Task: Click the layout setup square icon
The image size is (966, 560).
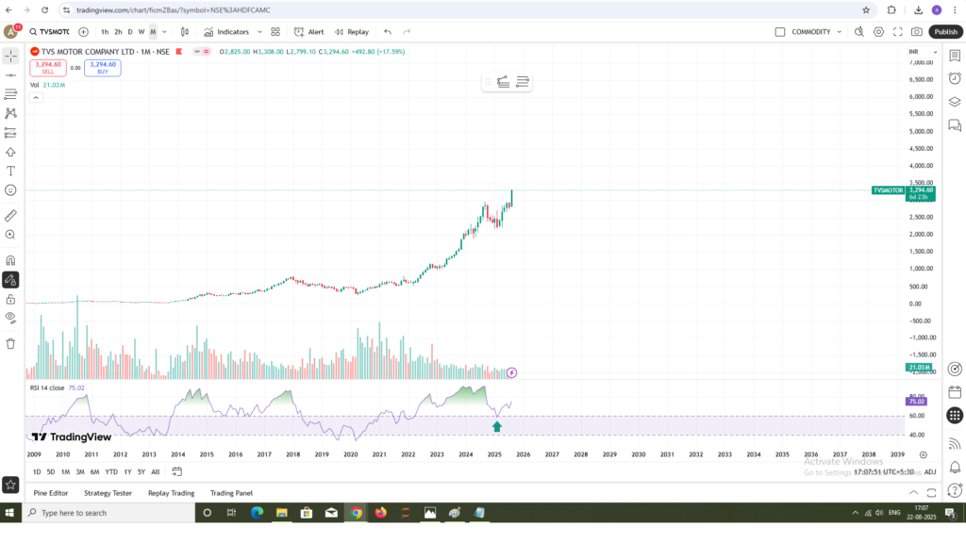Action: coord(780,32)
